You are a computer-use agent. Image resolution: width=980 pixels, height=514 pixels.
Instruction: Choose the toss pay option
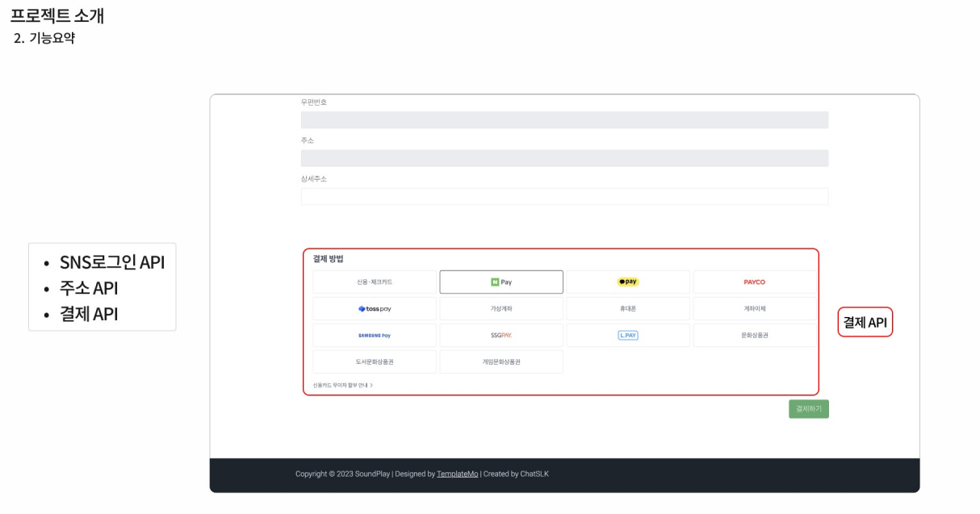(375, 309)
